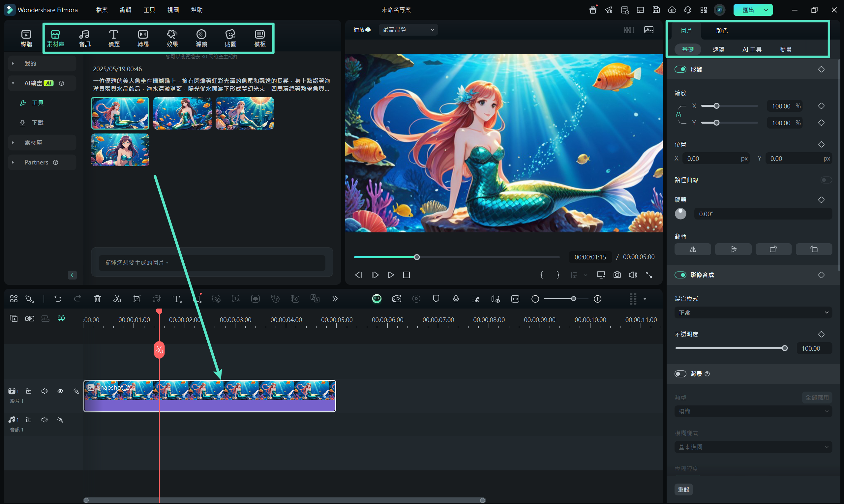Open the 濾鏡 filters tab
This screenshot has height=504, width=844.
click(x=201, y=38)
